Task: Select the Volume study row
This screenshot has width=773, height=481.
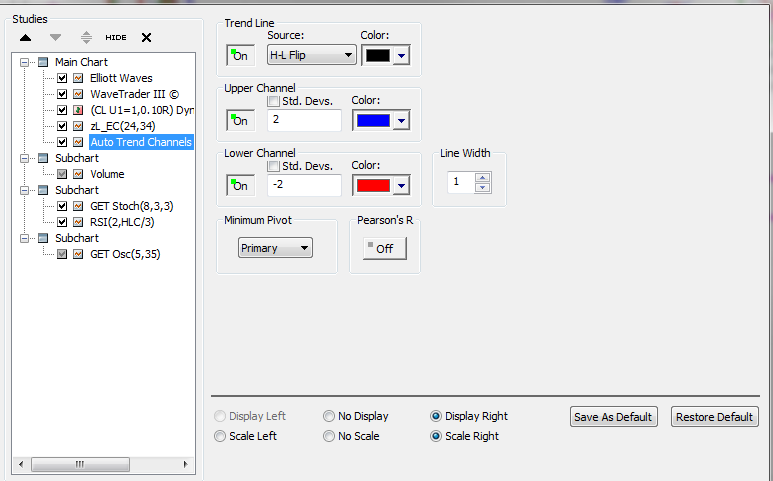Action: [x=107, y=174]
